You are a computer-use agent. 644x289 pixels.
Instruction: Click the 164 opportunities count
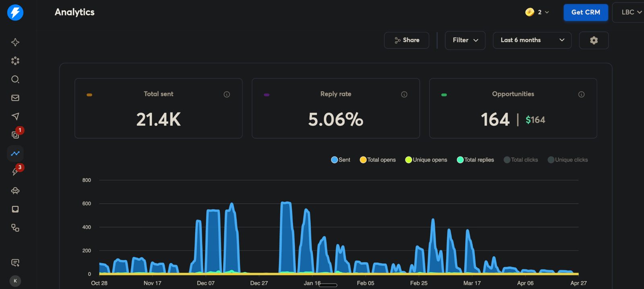(495, 119)
